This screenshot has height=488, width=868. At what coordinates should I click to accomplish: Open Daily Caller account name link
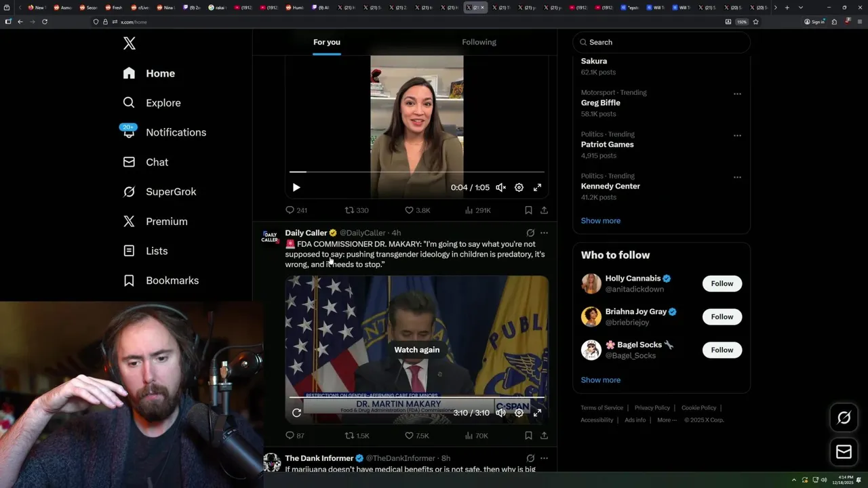306,232
